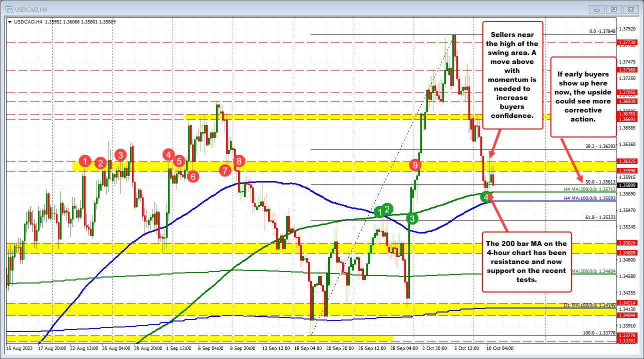The width and height of the screenshot is (644, 359).
Task: Select the red marker 1 on the left swing area
Action: click(85, 161)
